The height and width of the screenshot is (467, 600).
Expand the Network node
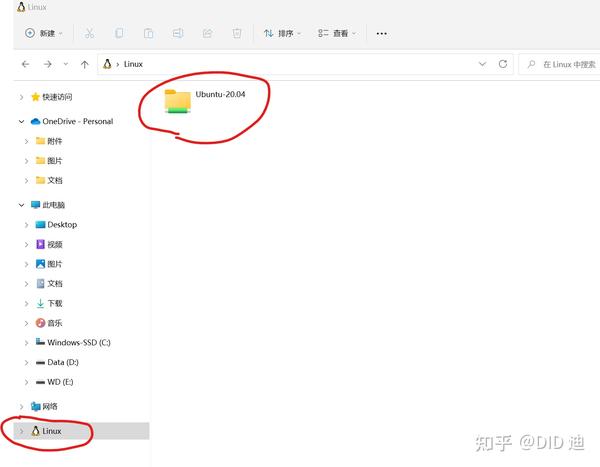(21, 407)
